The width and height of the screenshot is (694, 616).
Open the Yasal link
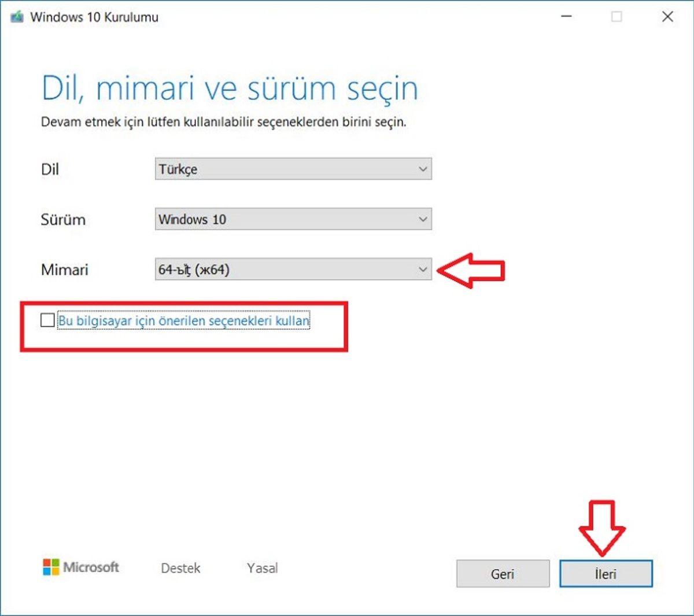click(262, 567)
